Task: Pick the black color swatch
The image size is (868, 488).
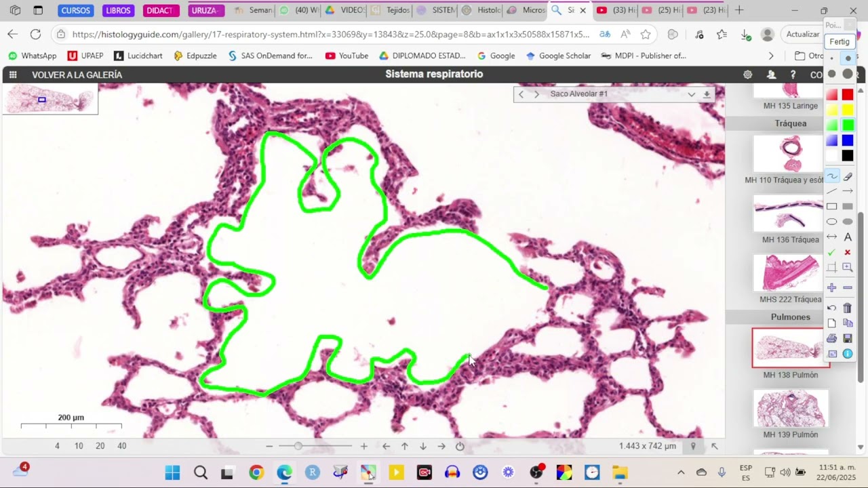Action: coord(848,156)
